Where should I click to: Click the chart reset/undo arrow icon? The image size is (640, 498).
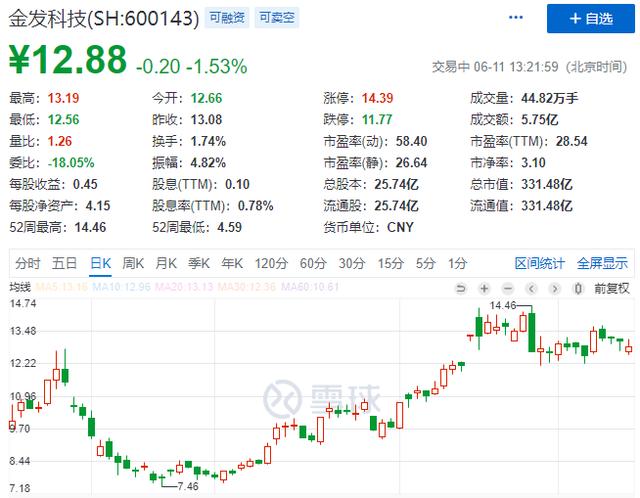point(460,289)
